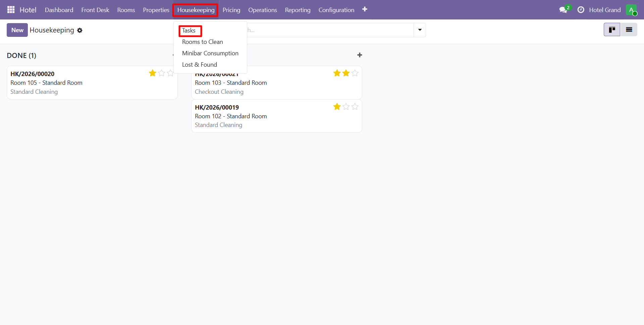Open the apps grid icon

pyautogui.click(x=10, y=10)
